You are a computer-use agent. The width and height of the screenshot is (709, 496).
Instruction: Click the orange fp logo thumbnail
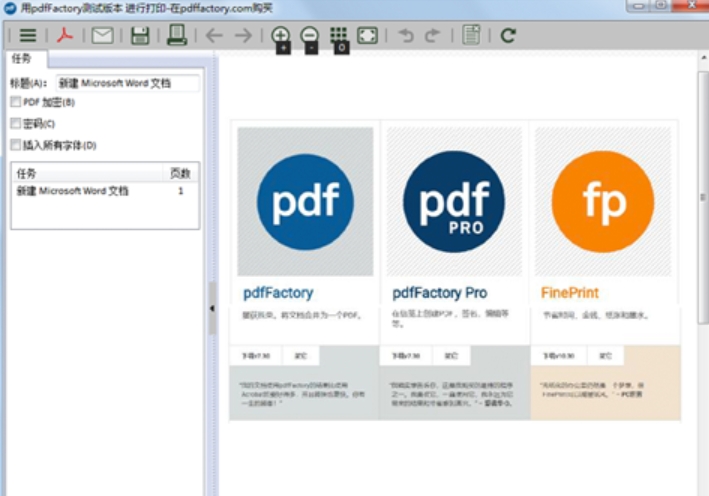603,202
